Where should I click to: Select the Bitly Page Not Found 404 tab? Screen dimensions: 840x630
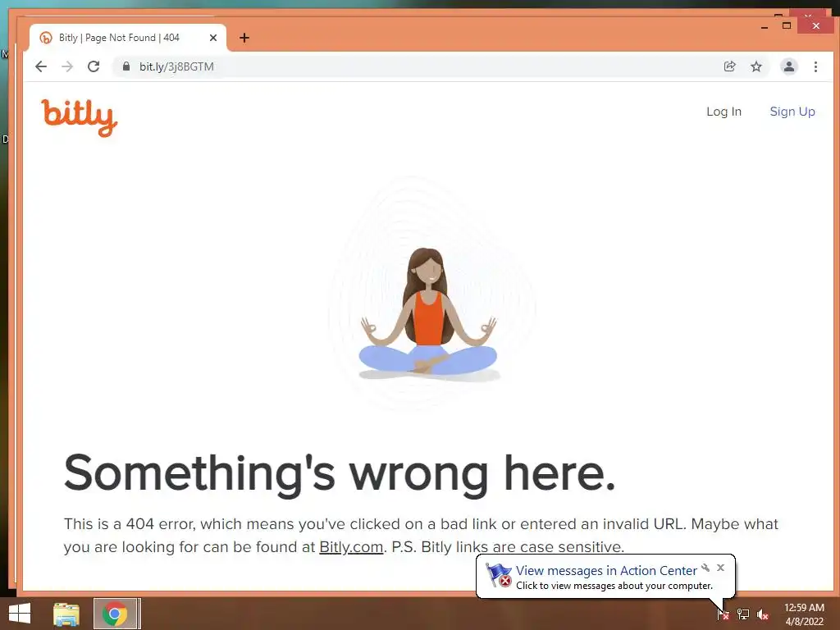(x=127, y=38)
